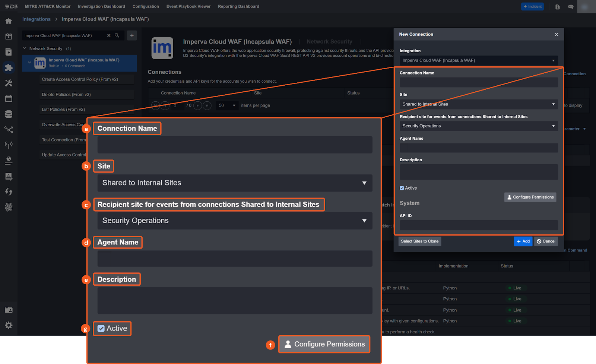Change the Items per page dropdown from 50
The width and height of the screenshot is (596, 364).
pyautogui.click(x=227, y=105)
